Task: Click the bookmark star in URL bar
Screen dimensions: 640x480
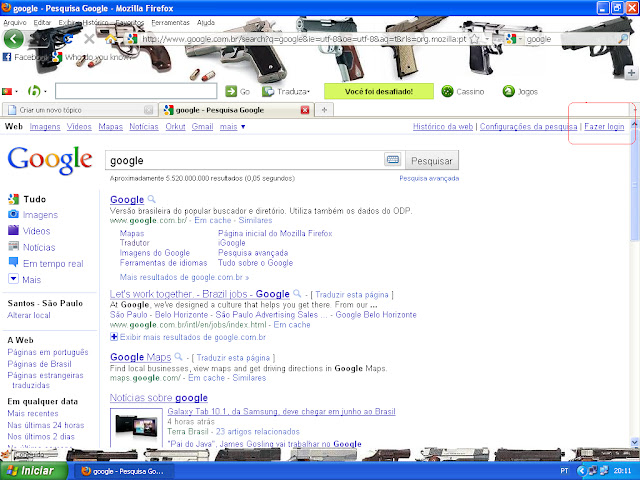Action: [x=474, y=39]
